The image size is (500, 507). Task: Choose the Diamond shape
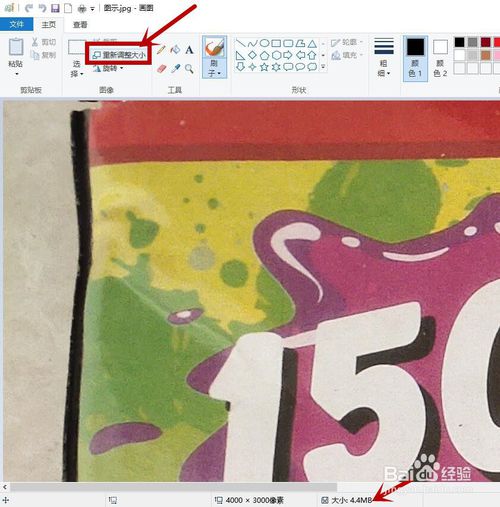tap(252, 55)
